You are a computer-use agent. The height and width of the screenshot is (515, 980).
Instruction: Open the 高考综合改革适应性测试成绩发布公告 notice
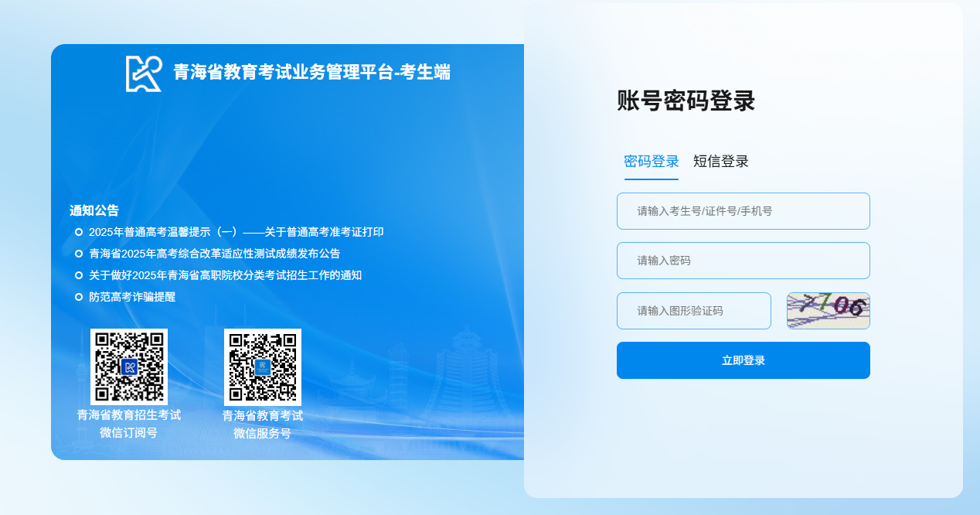[214, 254]
